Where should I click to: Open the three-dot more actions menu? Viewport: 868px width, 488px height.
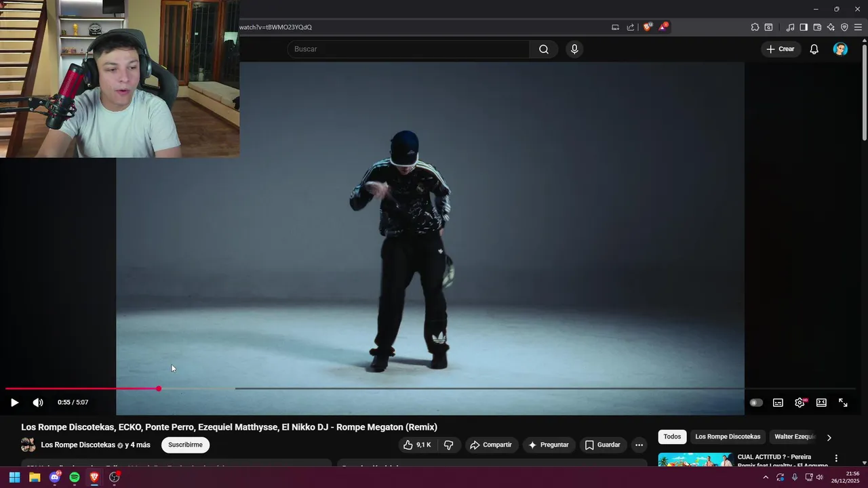click(x=639, y=445)
